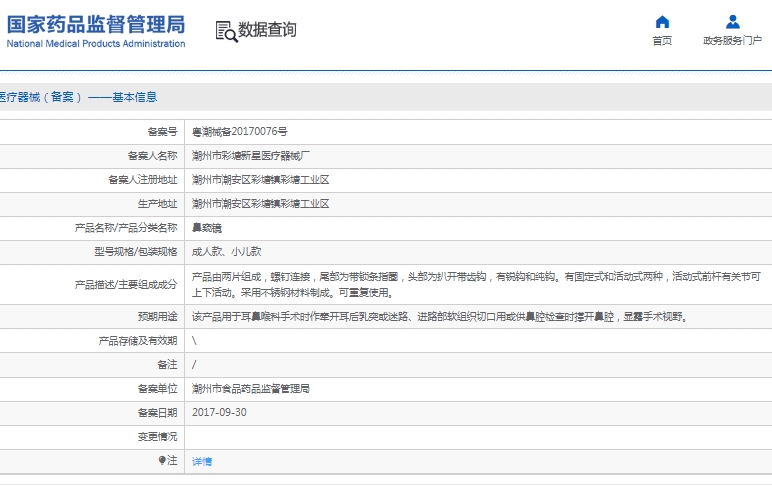Click the value 成人款、小儿款
This screenshot has height=486, width=772.
click(226, 252)
